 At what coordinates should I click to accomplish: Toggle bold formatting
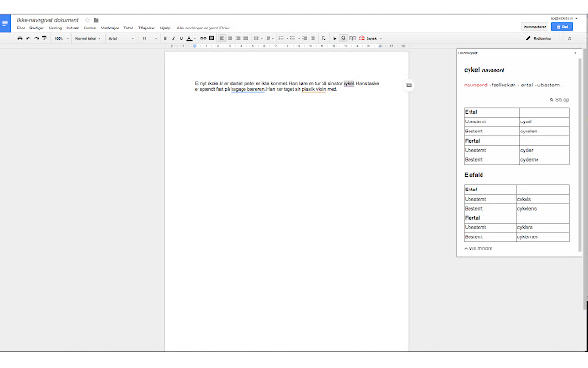coord(164,39)
